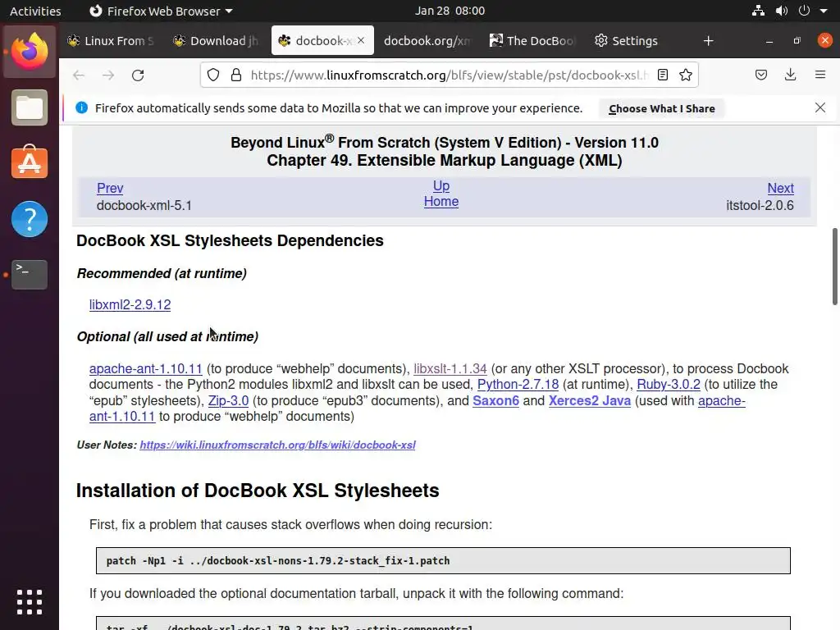Follow the Home navigation link
The height and width of the screenshot is (630, 840).
[441, 202]
